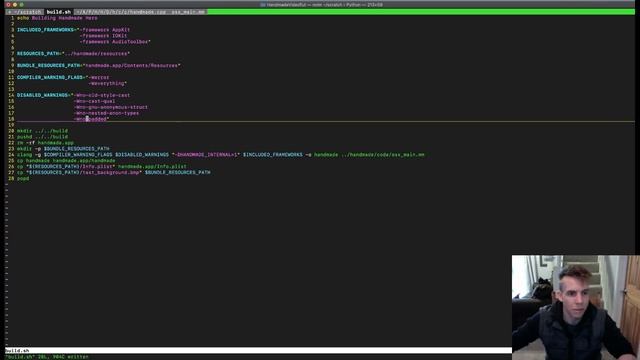Switch to the scratch vim tab

point(24,12)
